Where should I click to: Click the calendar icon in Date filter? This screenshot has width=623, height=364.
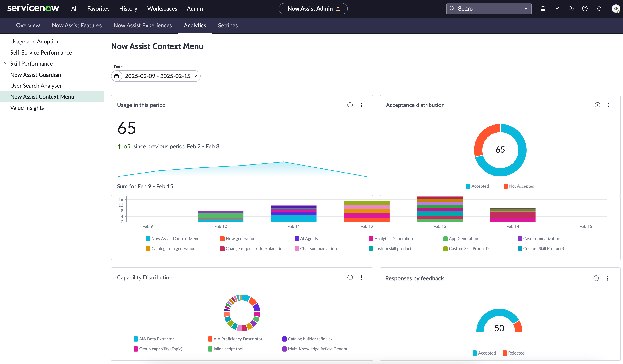point(116,76)
